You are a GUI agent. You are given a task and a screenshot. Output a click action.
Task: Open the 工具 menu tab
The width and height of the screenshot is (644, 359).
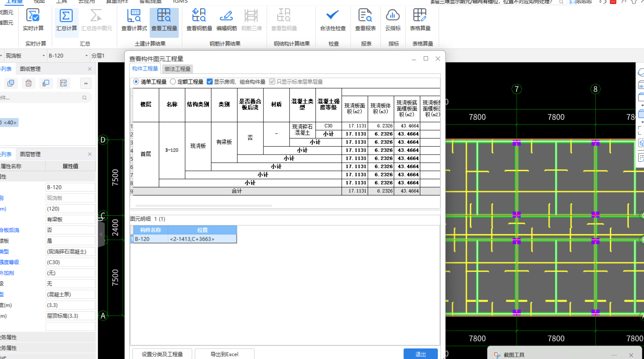click(61, 1)
